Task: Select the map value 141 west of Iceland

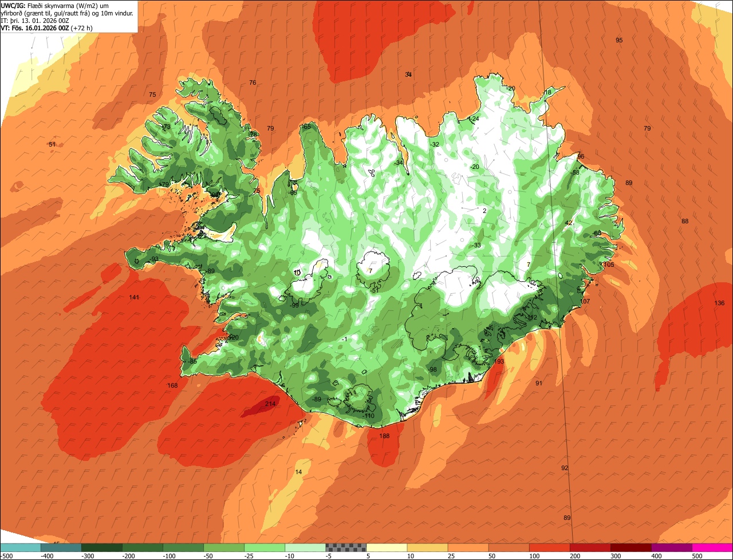Action: 134,297
